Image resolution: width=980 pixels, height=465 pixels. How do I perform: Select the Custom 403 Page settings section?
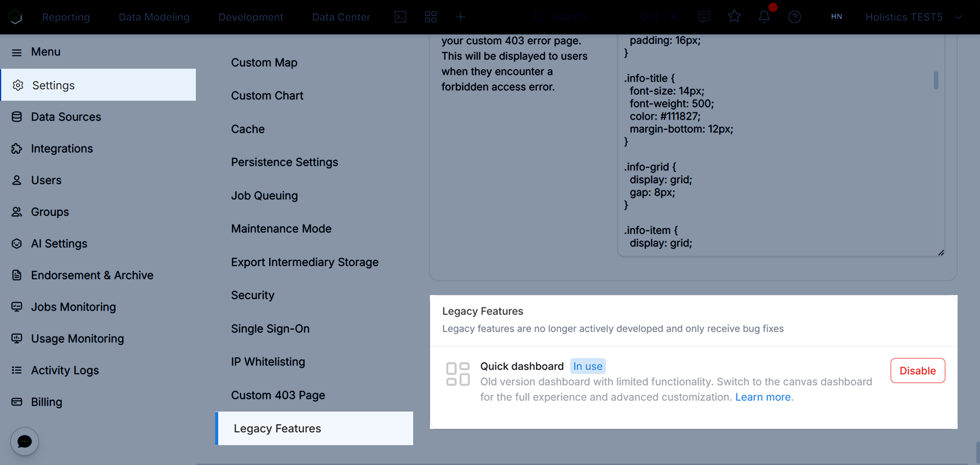coord(278,395)
